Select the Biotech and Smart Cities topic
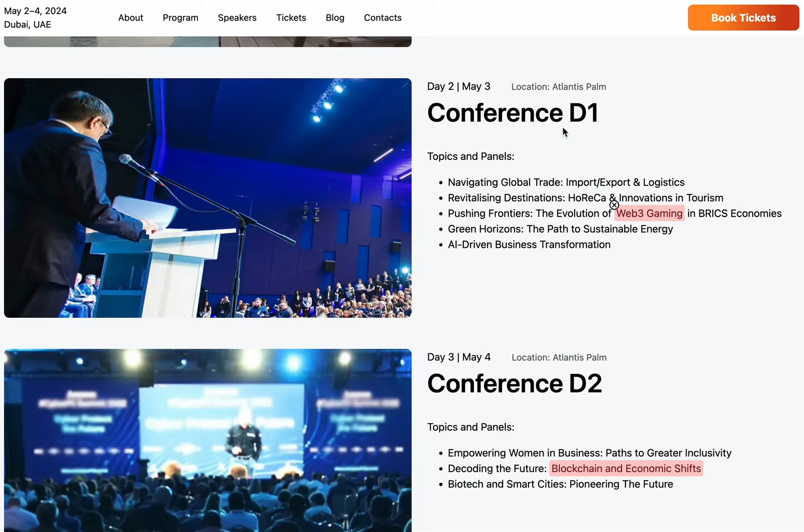The image size is (804, 532). click(x=560, y=484)
